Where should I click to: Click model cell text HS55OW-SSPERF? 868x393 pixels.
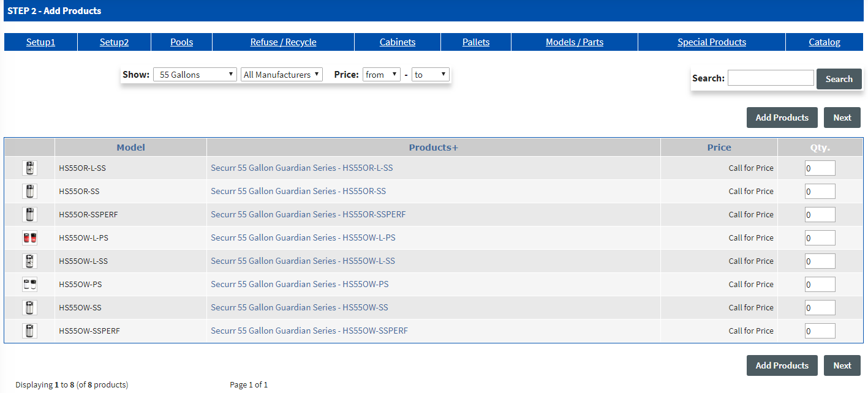point(89,331)
